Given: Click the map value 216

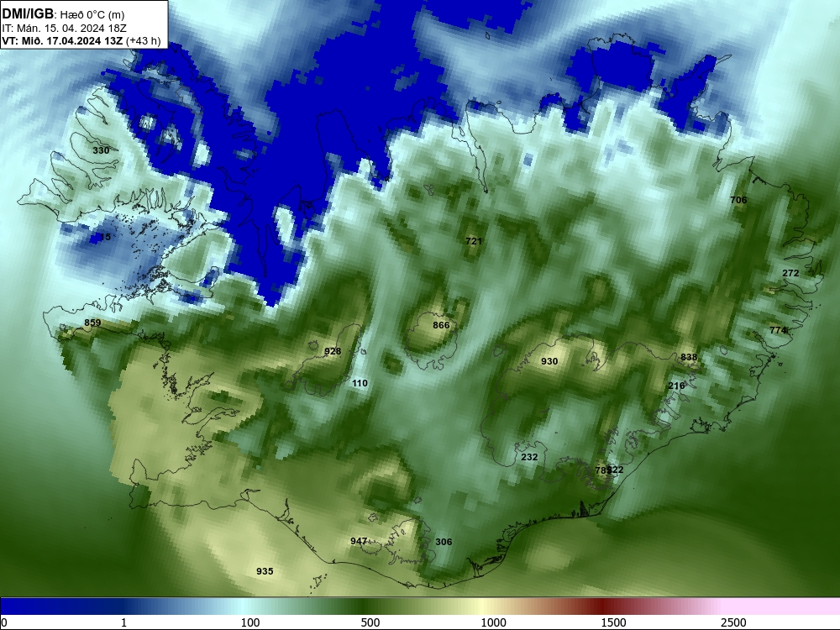Looking at the screenshot, I should [x=676, y=386].
